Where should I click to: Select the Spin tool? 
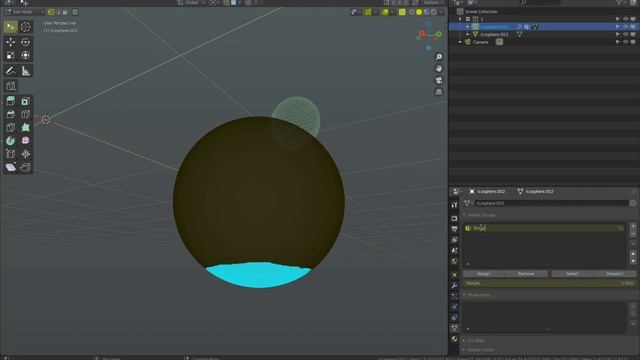11,140
